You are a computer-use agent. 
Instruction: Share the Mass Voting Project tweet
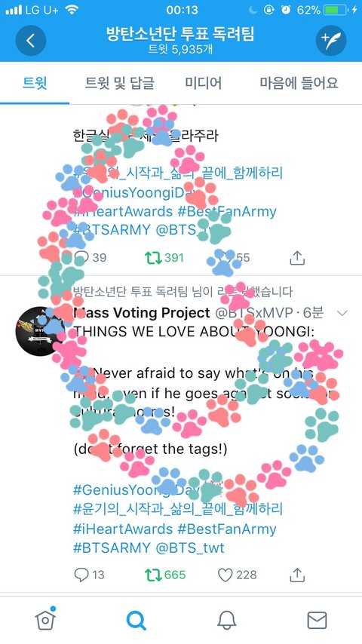(297, 575)
